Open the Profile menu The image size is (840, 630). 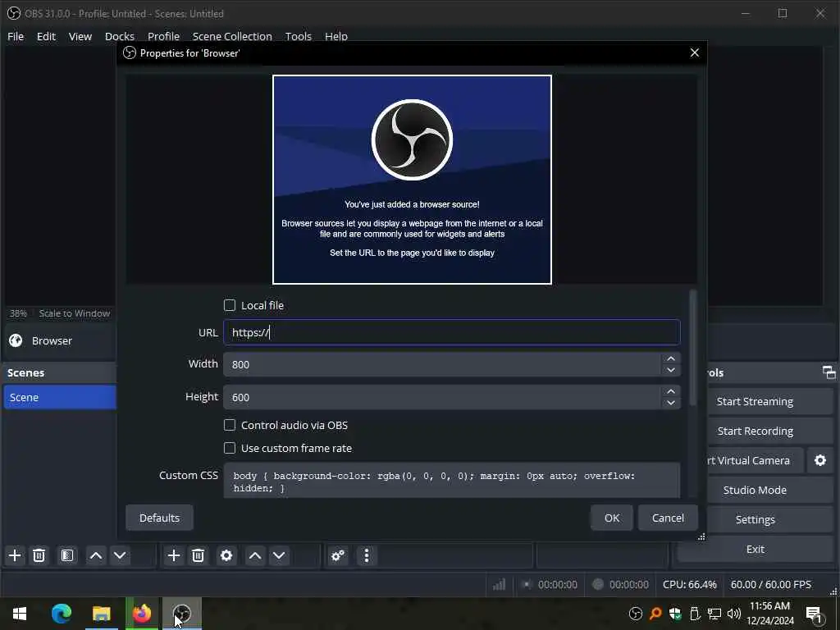[163, 36]
